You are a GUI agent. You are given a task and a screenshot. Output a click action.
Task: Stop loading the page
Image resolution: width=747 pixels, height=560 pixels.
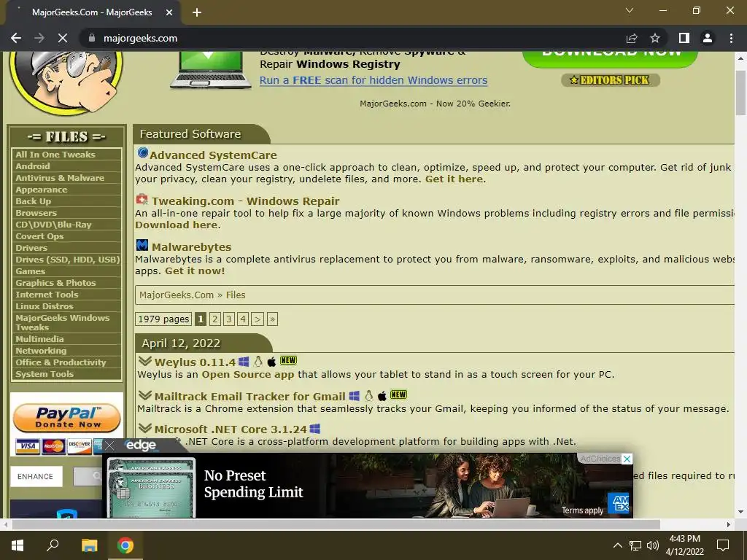click(63, 38)
